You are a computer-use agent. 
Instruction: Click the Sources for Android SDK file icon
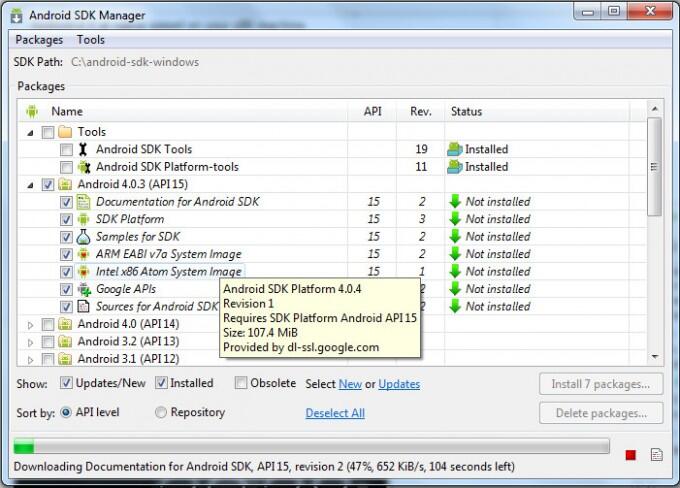tap(83, 307)
